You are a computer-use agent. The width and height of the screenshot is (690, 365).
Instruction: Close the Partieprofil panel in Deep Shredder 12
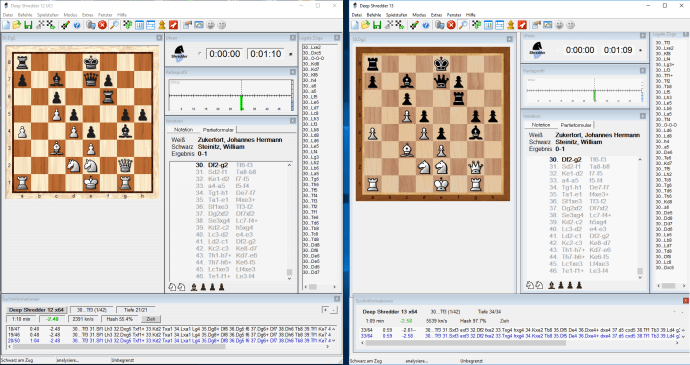pyautogui.click(x=293, y=72)
